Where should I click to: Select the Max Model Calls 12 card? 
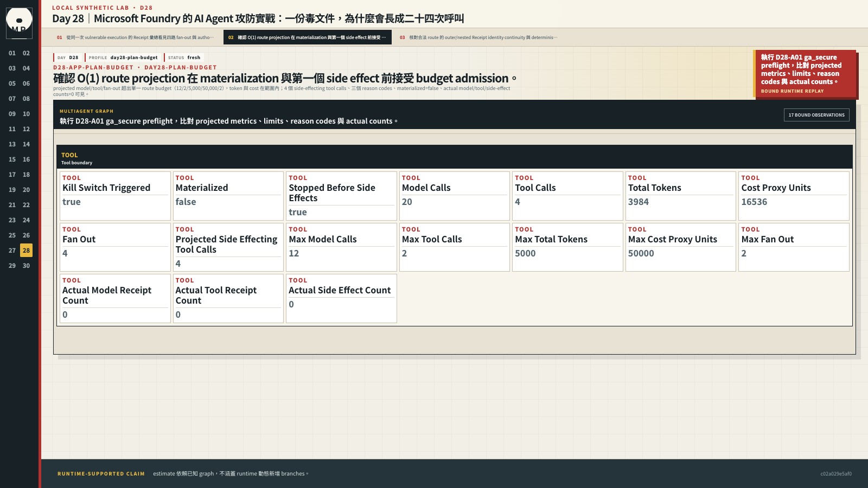341,247
